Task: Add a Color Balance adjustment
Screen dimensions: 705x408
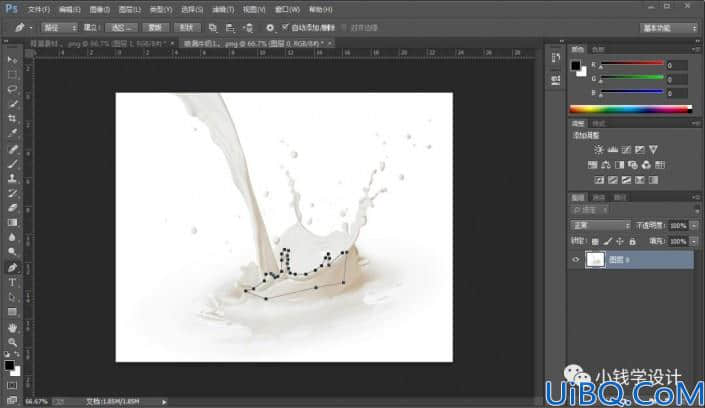Action: pos(606,165)
